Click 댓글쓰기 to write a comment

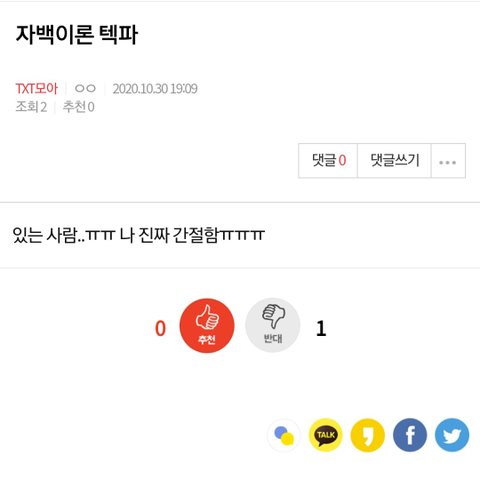coord(394,161)
